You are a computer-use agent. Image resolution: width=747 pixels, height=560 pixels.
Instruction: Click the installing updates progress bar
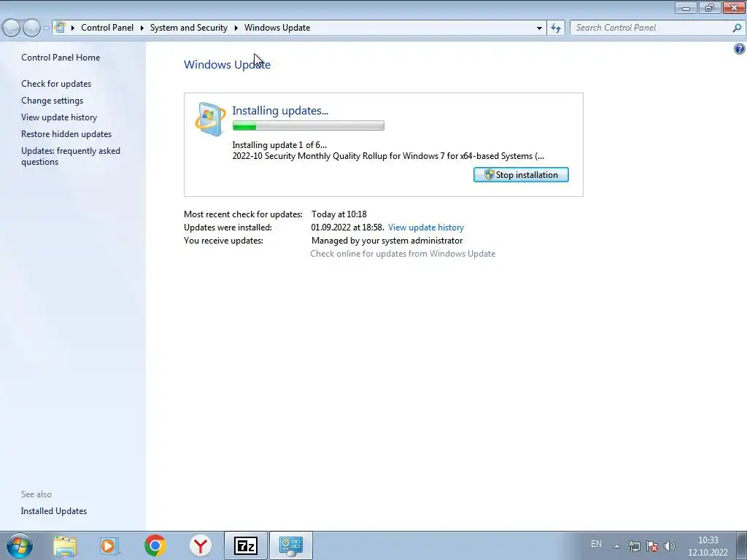click(309, 125)
